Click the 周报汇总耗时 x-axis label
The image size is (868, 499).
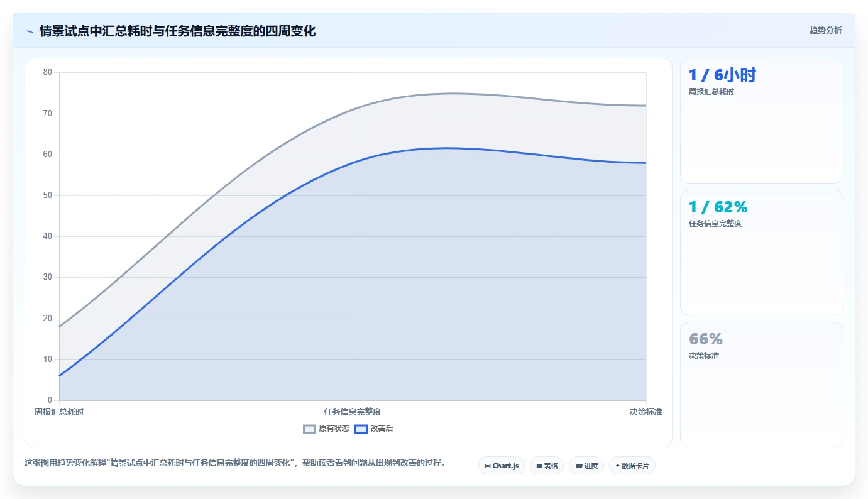59,412
